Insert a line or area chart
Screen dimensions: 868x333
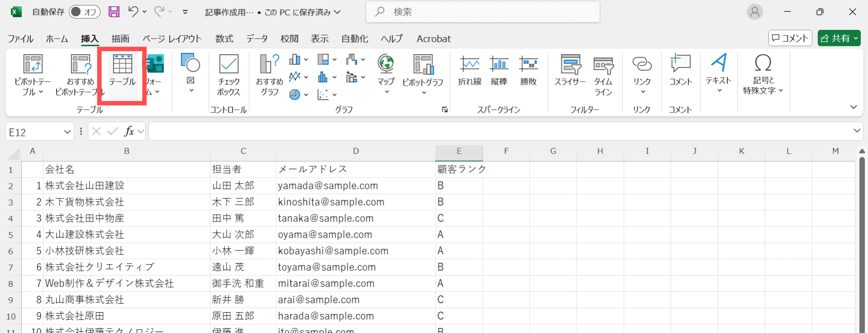click(299, 77)
